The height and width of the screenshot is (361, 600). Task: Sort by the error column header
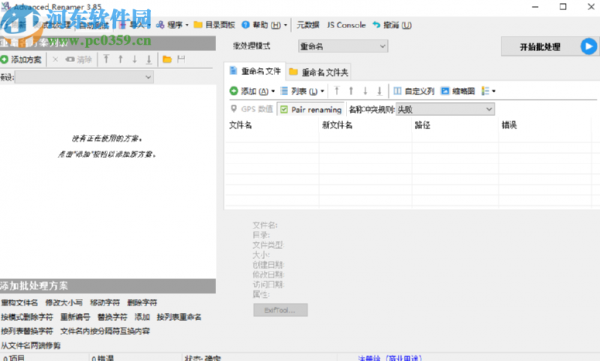click(509, 125)
